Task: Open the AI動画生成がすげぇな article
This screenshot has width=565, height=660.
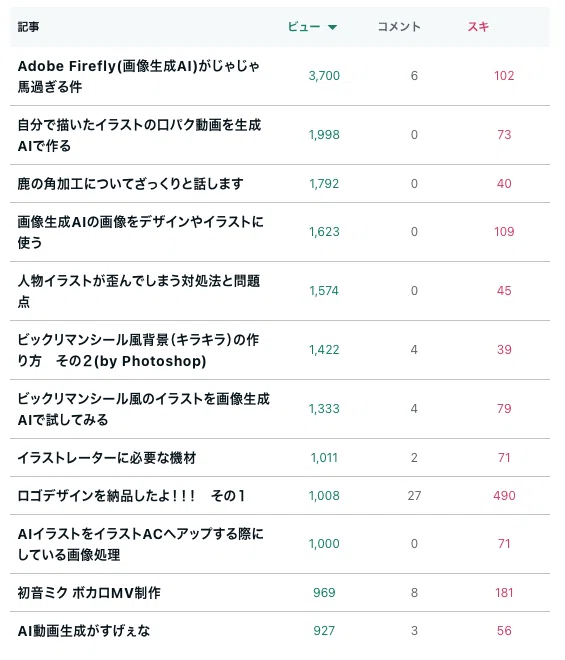Action: pyautogui.click(x=84, y=631)
